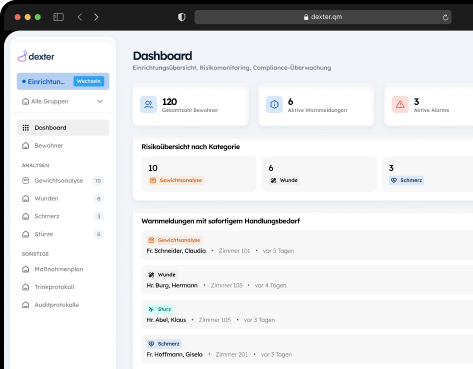Screen dimensions: 473x369
Task: Click 'vor 4 Tagen' timestamp
Action: click(x=271, y=285)
